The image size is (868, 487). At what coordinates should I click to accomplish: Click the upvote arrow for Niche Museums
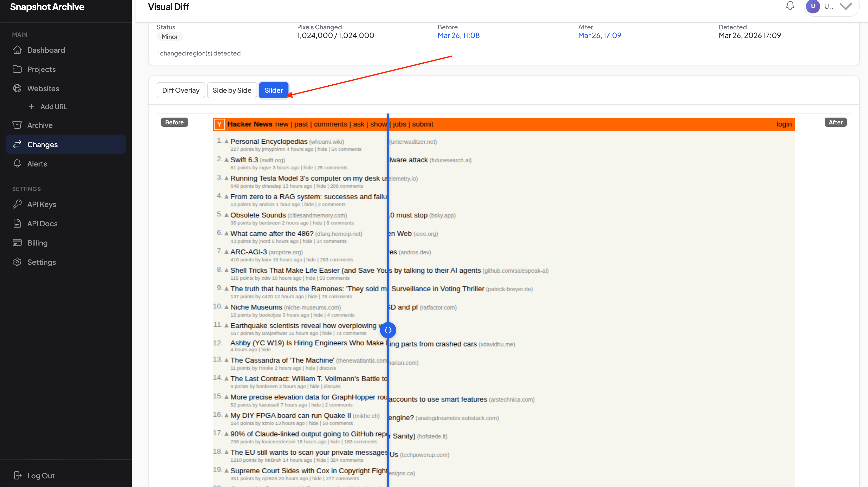(x=226, y=307)
